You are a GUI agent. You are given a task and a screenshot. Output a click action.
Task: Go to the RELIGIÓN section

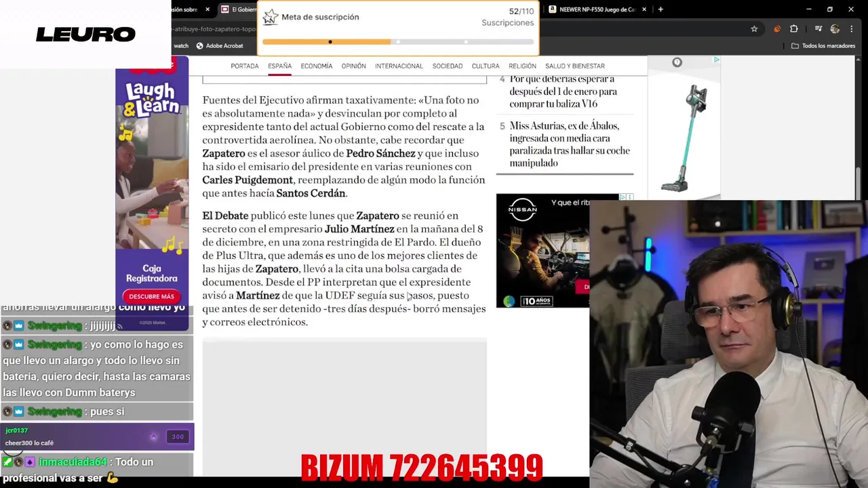point(522,66)
